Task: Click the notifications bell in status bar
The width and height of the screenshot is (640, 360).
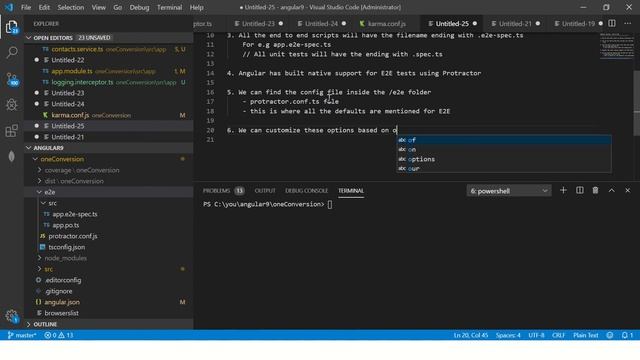Action: (627, 335)
